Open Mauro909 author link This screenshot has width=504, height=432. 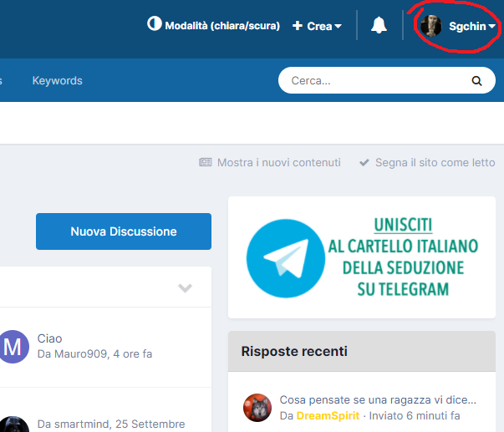pos(80,354)
